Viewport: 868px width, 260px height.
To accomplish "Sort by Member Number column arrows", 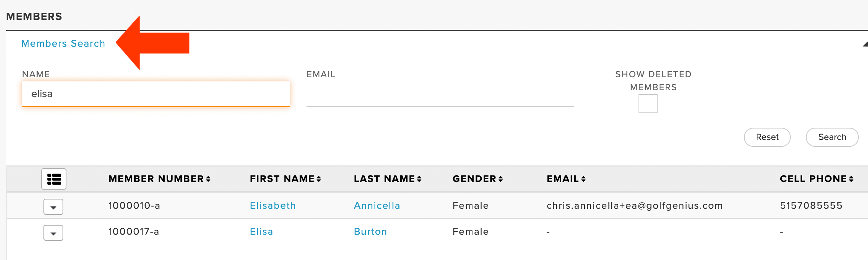I will (208, 179).
